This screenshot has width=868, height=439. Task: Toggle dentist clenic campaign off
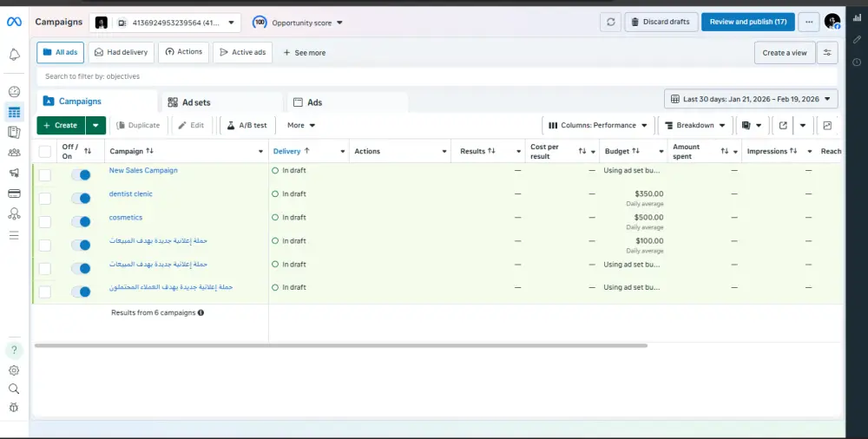(81, 198)
